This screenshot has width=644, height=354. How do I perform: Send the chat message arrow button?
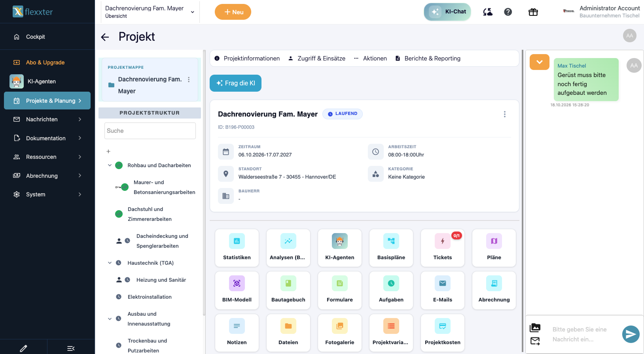click(631, 334)
